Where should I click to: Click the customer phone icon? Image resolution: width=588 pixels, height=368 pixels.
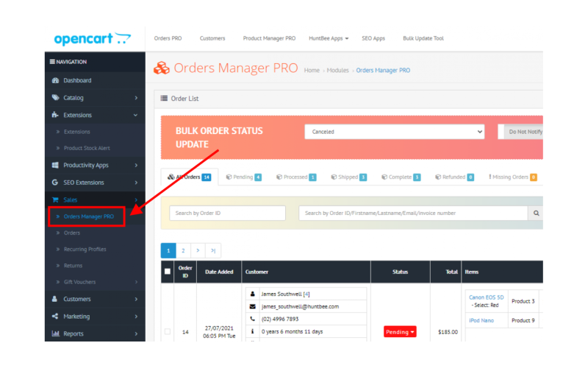coord(252,319)
